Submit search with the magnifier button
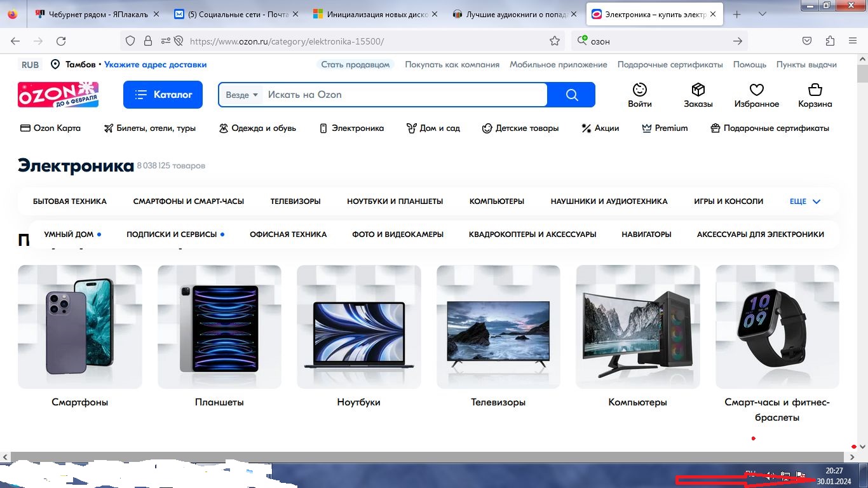 point(571,95)
